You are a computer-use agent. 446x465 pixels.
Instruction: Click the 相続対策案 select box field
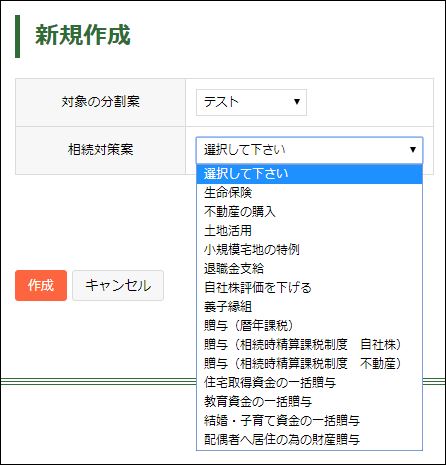[x=309, y=150]
